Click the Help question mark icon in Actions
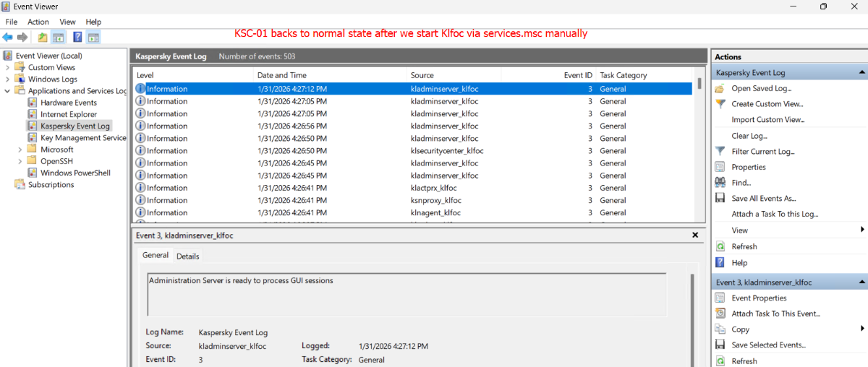 point(720,262)
